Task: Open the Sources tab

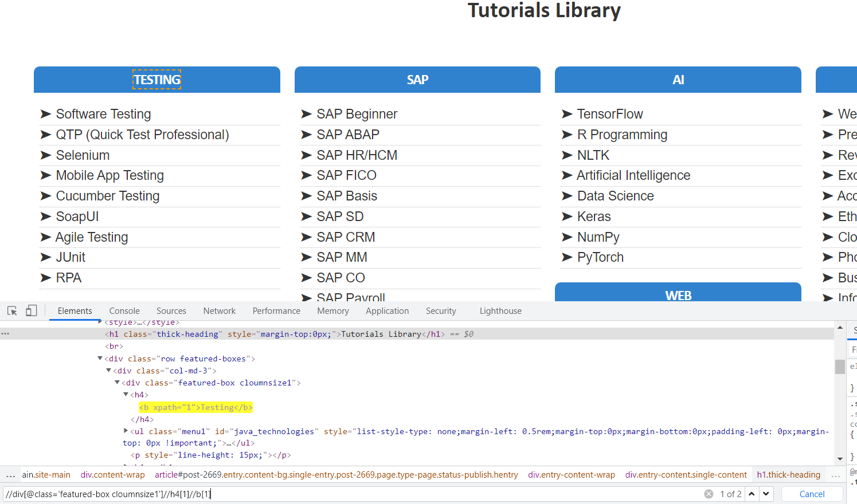Action: click(x=171, y=311)
